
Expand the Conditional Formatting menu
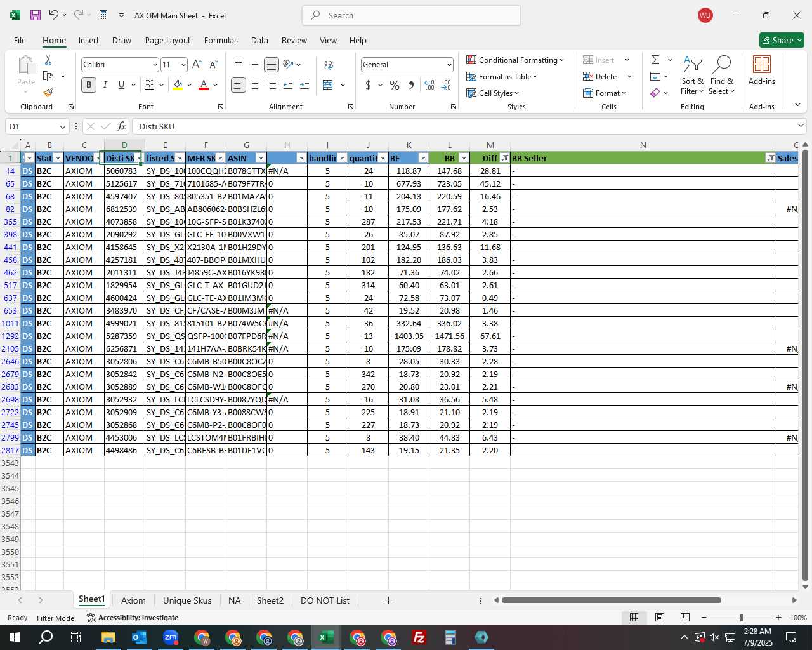[x=515, y=60]
